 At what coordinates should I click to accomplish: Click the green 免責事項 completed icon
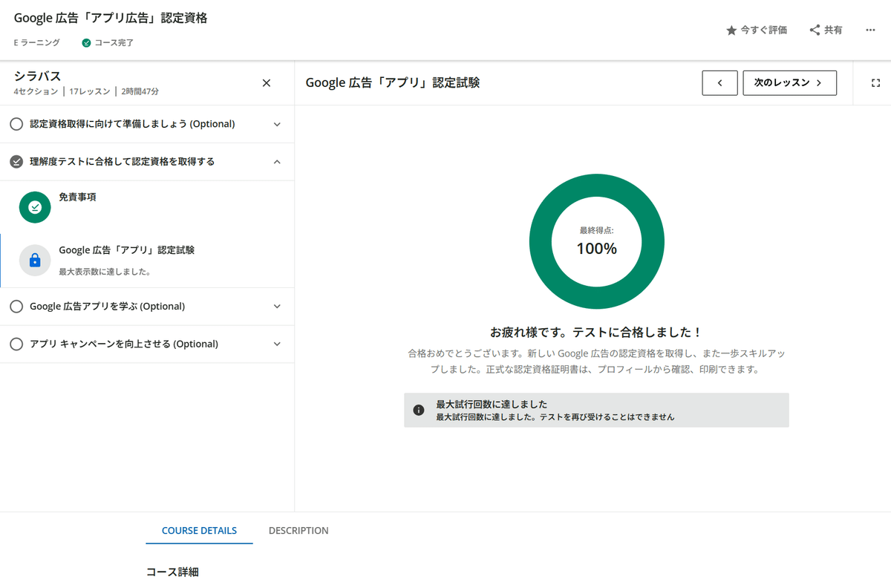click(x=35, y=207)
